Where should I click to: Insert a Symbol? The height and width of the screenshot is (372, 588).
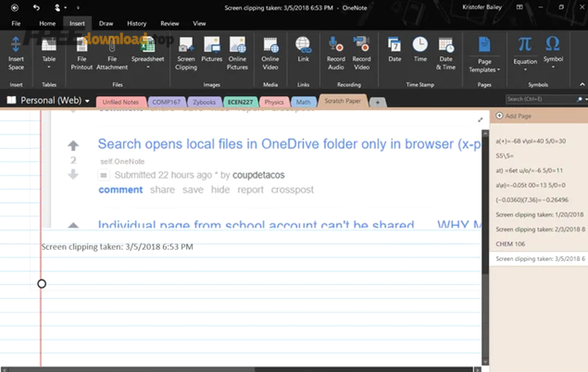(x=553, y=54)
